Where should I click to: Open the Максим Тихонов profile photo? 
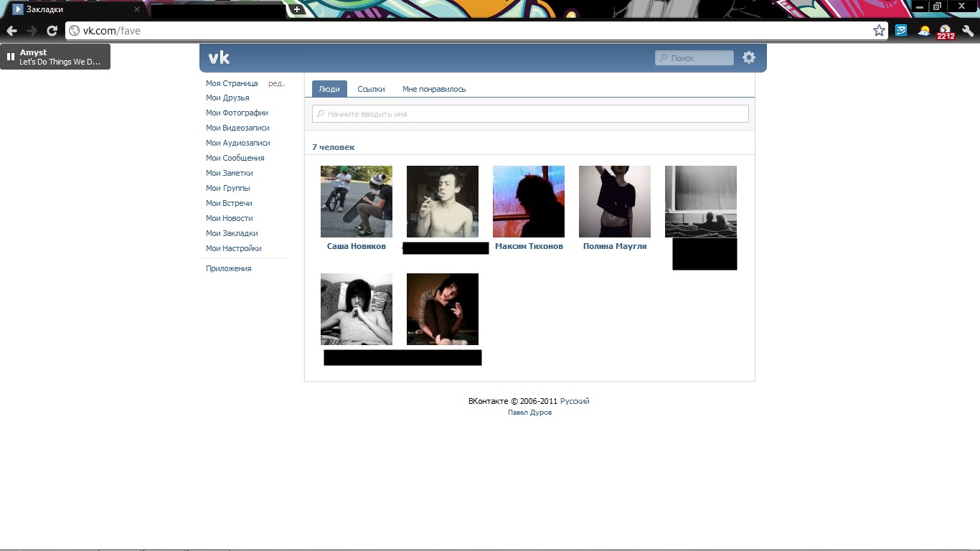coord(529,202)
